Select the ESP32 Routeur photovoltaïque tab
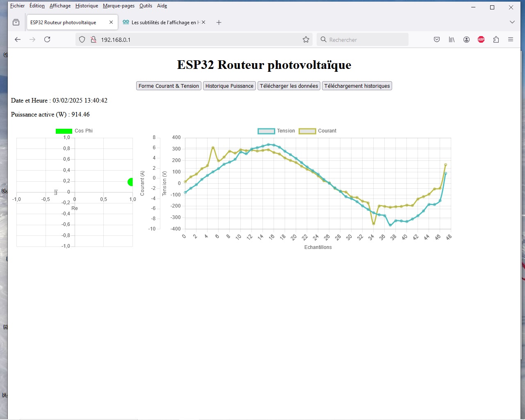The height and width of the screenshot is (420, 525). pyautogui.click(x=72, y=22)
